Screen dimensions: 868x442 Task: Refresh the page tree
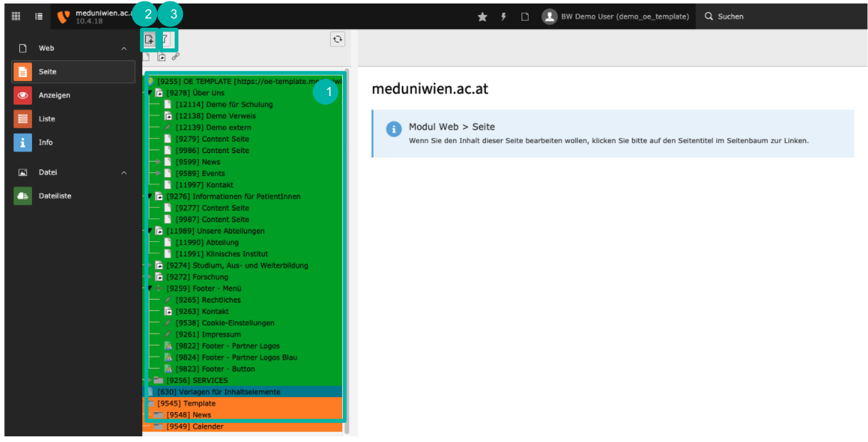(337, 39)
